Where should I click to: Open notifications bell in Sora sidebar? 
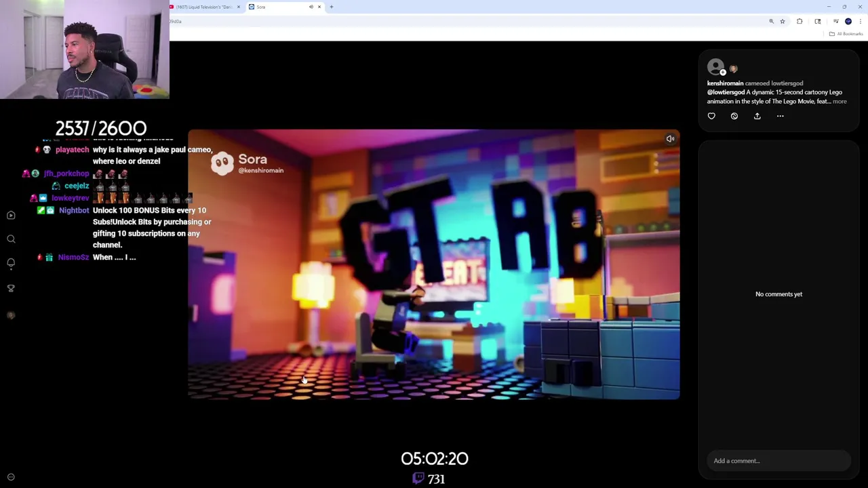[x=11, y=263]
